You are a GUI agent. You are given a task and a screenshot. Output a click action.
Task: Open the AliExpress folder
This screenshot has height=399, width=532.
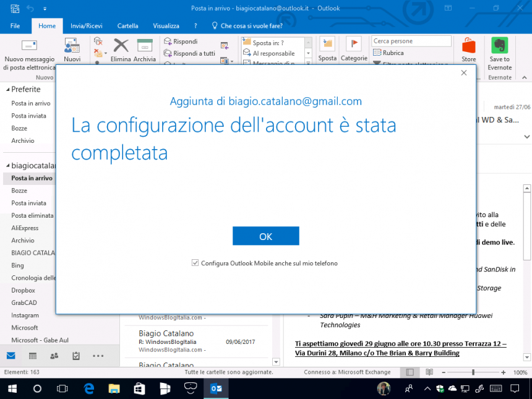coord(25,228)
